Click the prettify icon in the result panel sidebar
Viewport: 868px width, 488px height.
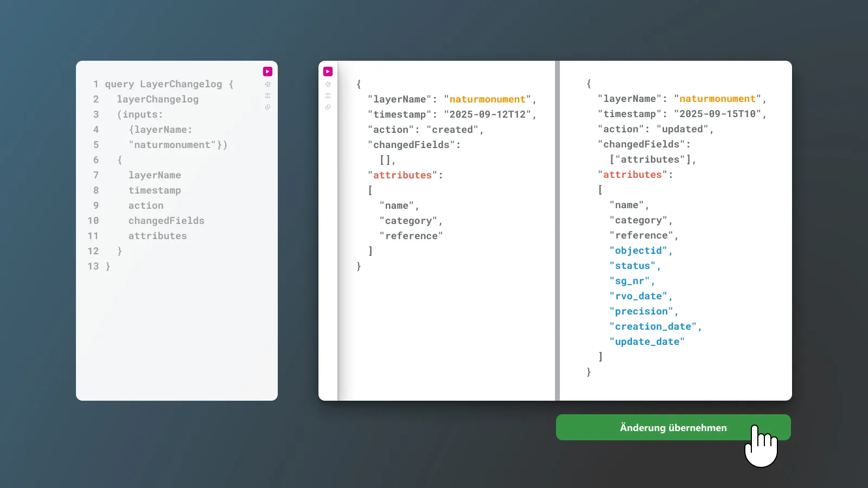[328, 85]
